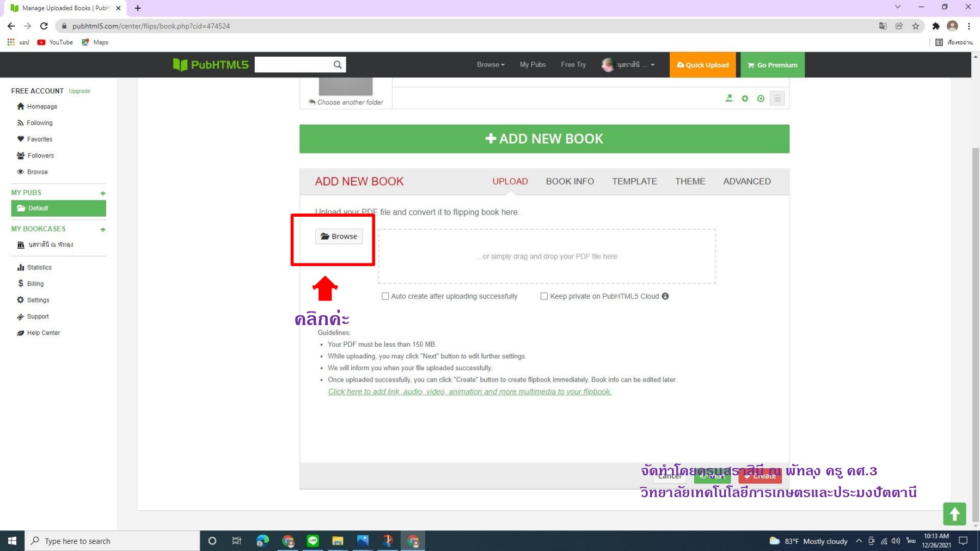Expand MY BOOKCASES with the plus control
The width and height of the screenshot is (980, 551).
103,230
